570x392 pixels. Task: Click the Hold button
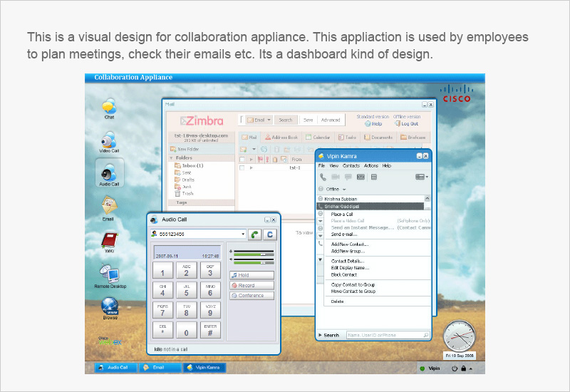[x=252, y=275]
